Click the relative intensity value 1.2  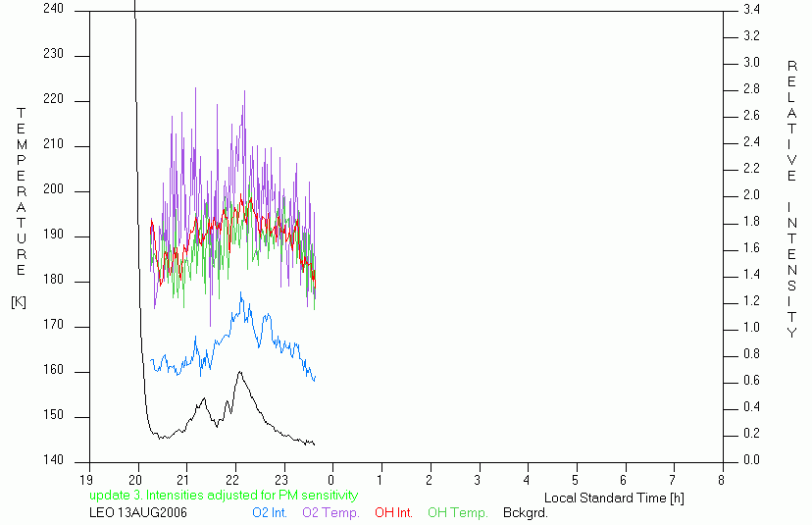[x=751, y=300]
